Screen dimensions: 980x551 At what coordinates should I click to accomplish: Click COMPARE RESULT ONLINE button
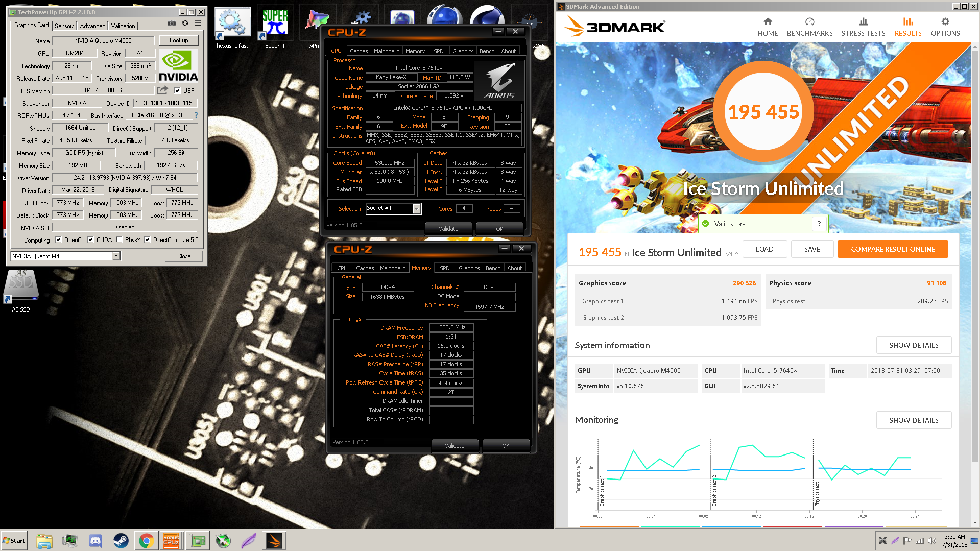(x=893, y=249)
